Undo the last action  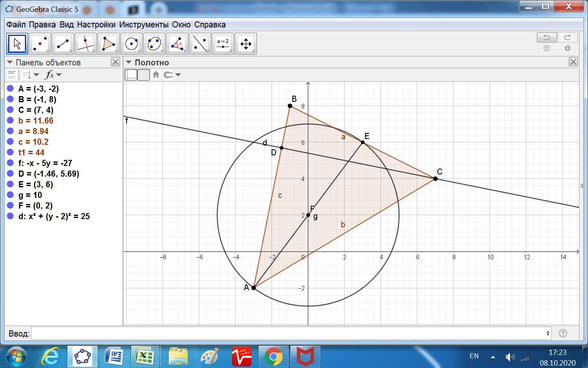[x=547, y=38]
